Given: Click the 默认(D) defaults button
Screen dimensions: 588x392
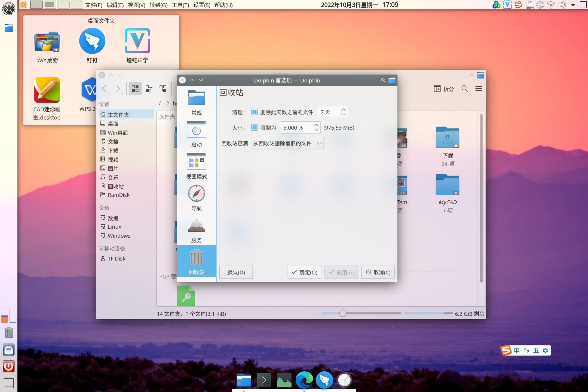Looking at the screenshot, I should click(x=236, y=272).
